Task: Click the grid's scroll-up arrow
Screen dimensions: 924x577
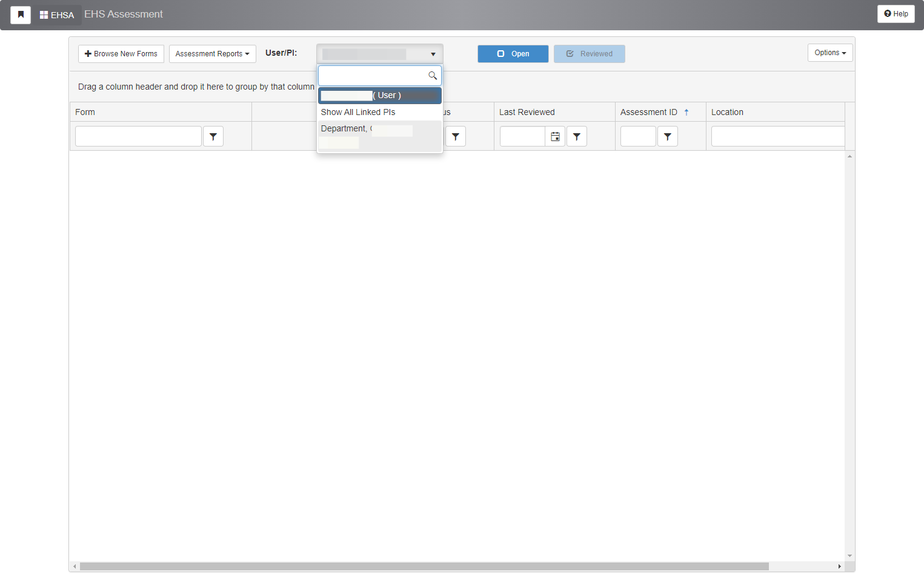Action: (x=850, y=156)
